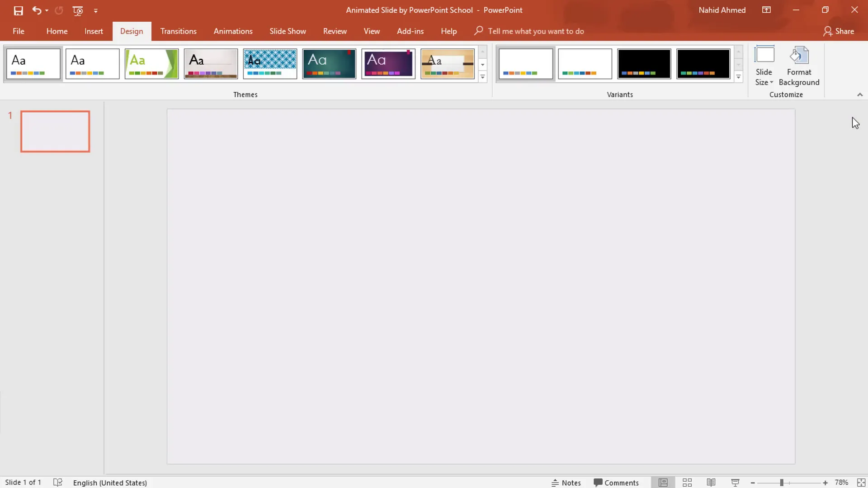Toggle the Comments pane
868x488 pixels.
point(616,483)
